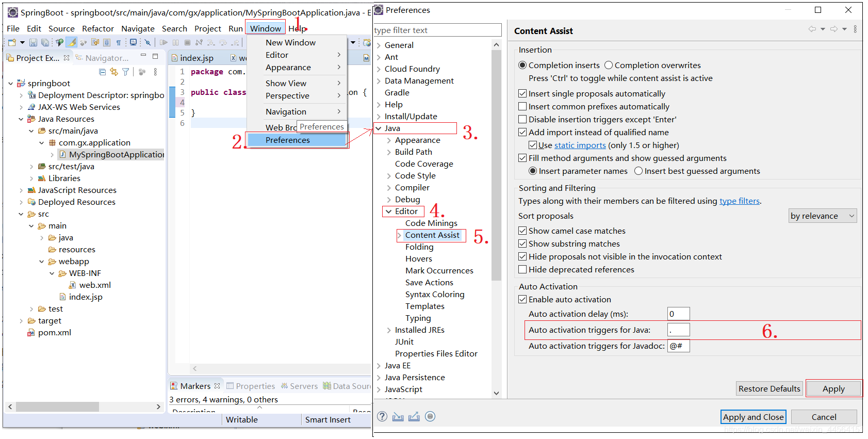Open the Project Explorer view menu dots
The height and width of the screenshot is (439, 868).
click(155, 72)
